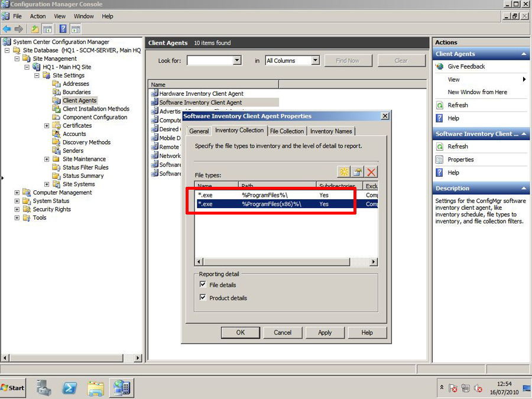Select Software Inventory Client Agent list row
532x399 pixels.
pyautogui.click(x=215, y=102)
